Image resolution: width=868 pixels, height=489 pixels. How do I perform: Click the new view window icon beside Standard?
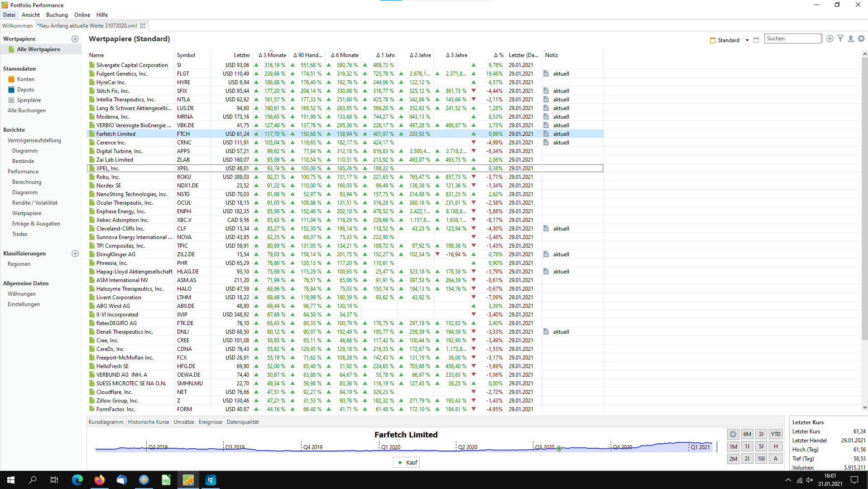pyautogui.click(x=756, y=40)
